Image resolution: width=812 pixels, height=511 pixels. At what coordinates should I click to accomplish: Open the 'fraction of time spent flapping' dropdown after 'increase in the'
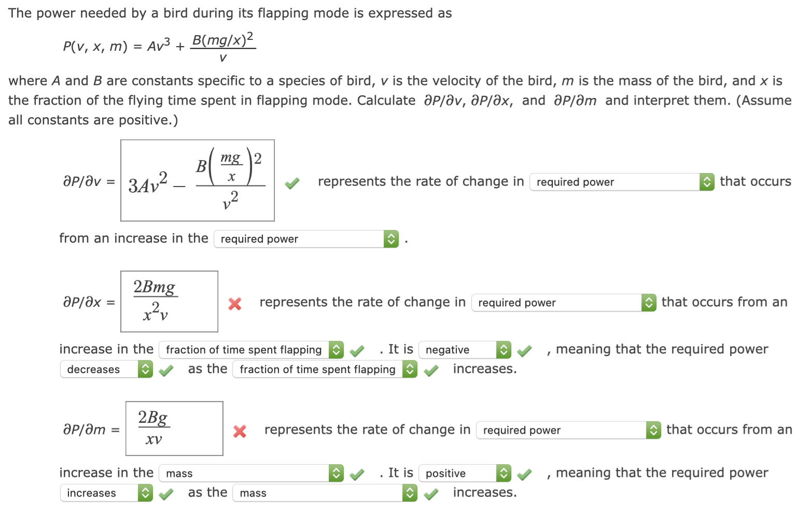click(250, 350)
